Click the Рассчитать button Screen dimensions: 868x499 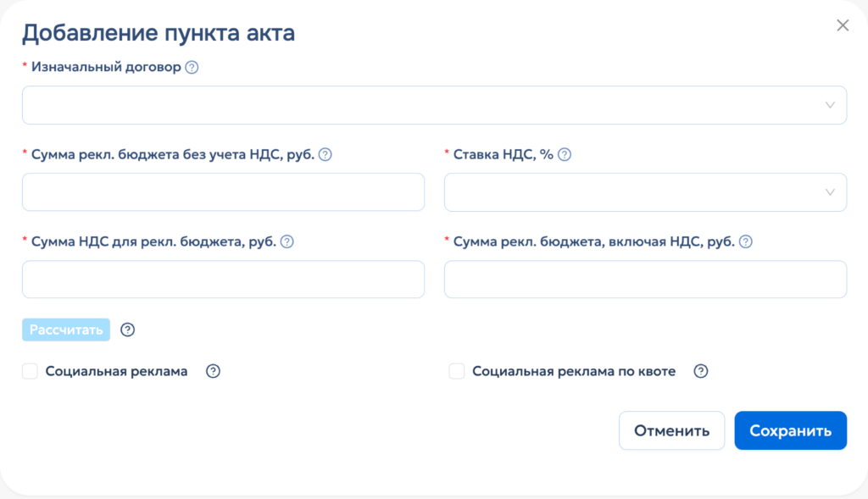pyautogui.click(x=66, y=330)
